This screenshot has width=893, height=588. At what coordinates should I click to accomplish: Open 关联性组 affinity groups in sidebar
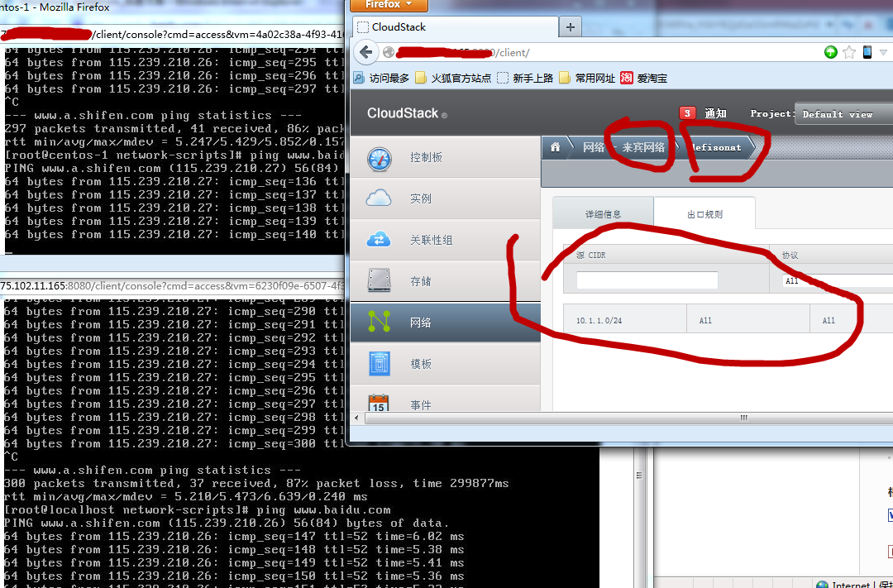446,240
